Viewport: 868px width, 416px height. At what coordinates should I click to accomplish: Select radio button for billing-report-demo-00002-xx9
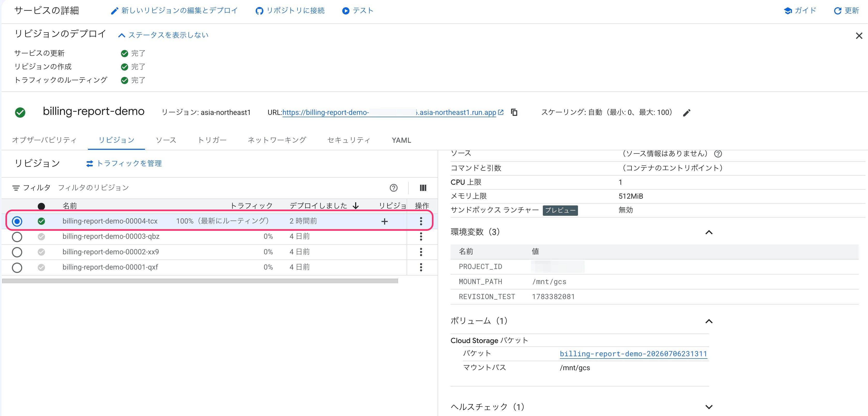coord(17,252)
